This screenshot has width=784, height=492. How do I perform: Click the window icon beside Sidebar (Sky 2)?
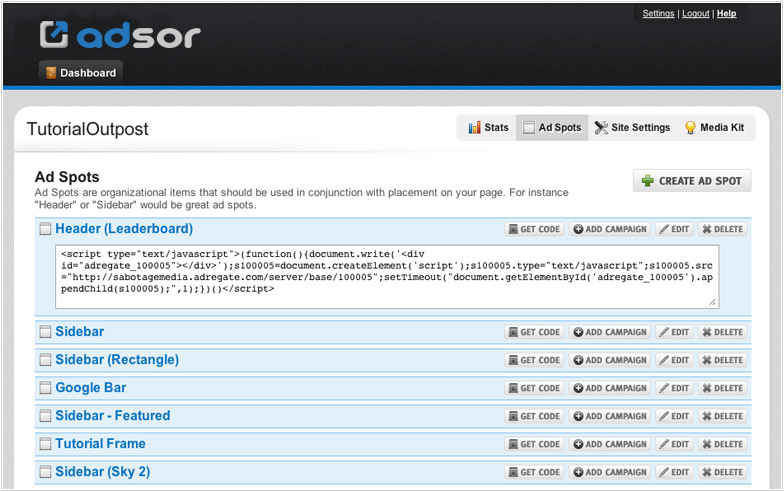click(45, 472)
